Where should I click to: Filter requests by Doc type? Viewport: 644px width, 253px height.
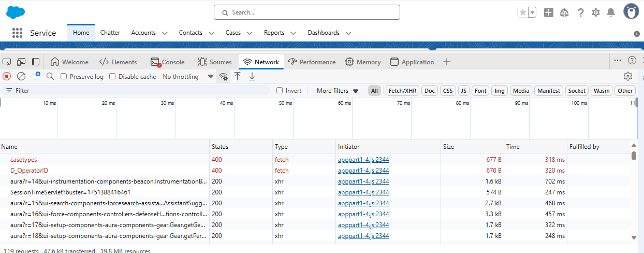[x=430, y=91]
